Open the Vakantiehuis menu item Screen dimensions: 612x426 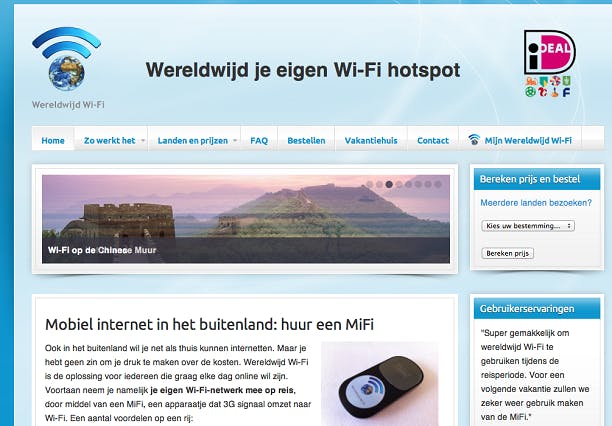pos(371,141)
